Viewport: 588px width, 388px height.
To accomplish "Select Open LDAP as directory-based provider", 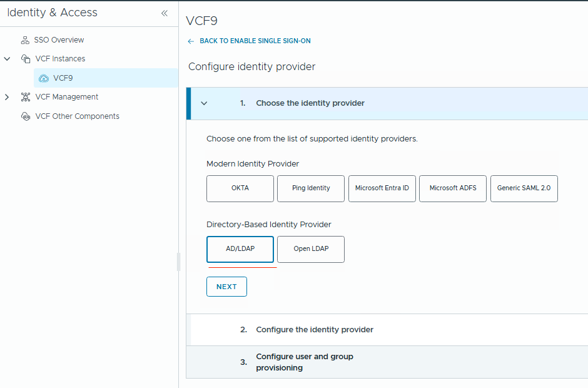I will point(310,249).
